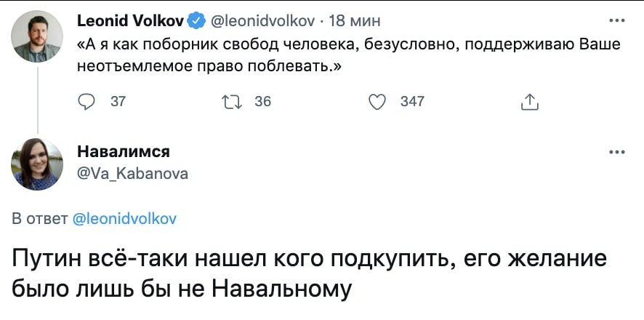The width and height of the screenshot is (644, 320).
Task: Click the reply speech bubble icon
Action: point(86,103)
